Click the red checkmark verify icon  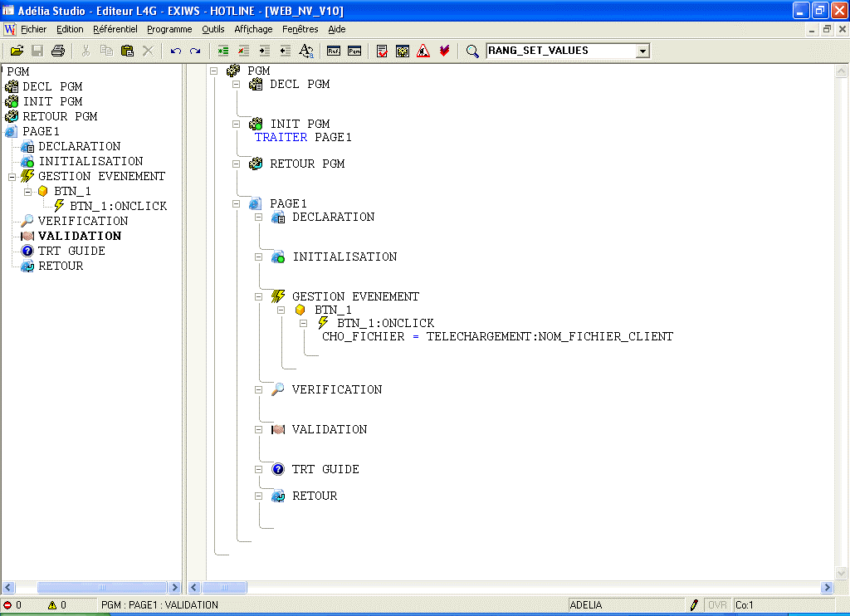444,51
